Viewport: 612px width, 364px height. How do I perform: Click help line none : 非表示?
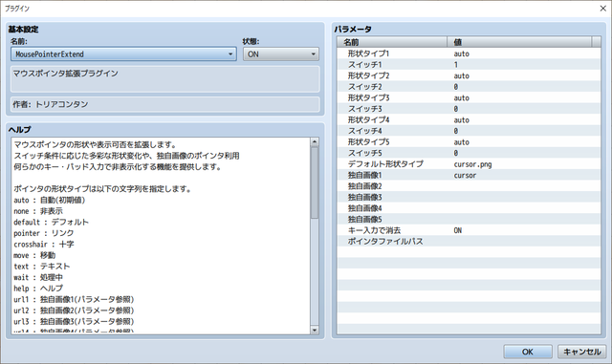click(x=38, y=211)
